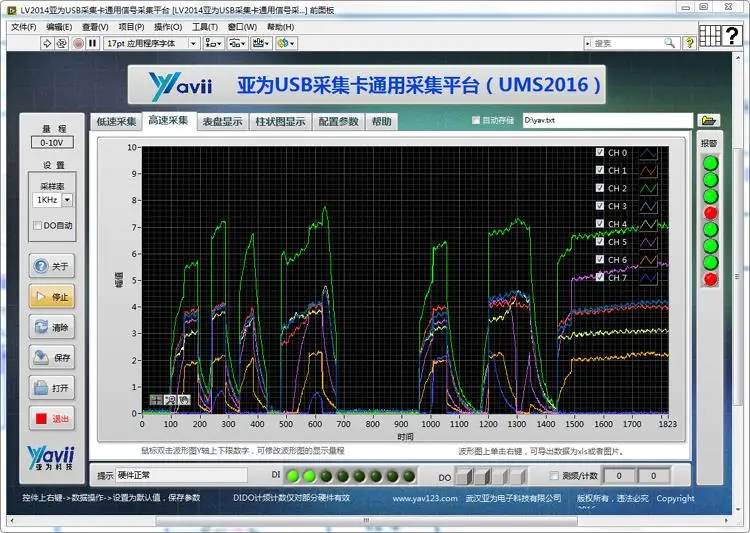This screenshot has height=533, width=750.
Task: Click the topmost alarm LED under 报警
Action: (x=710, y=164)
